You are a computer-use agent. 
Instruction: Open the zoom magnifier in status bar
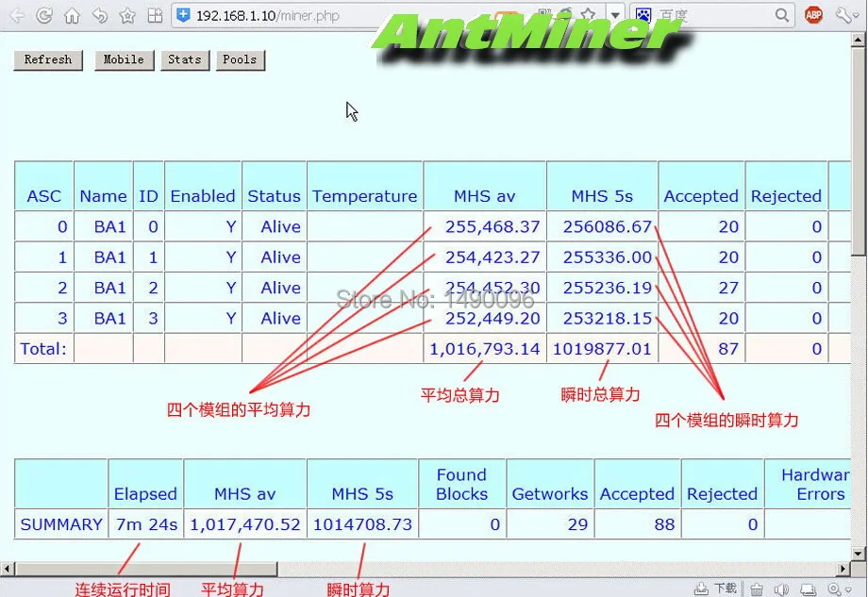click(834, 589)
